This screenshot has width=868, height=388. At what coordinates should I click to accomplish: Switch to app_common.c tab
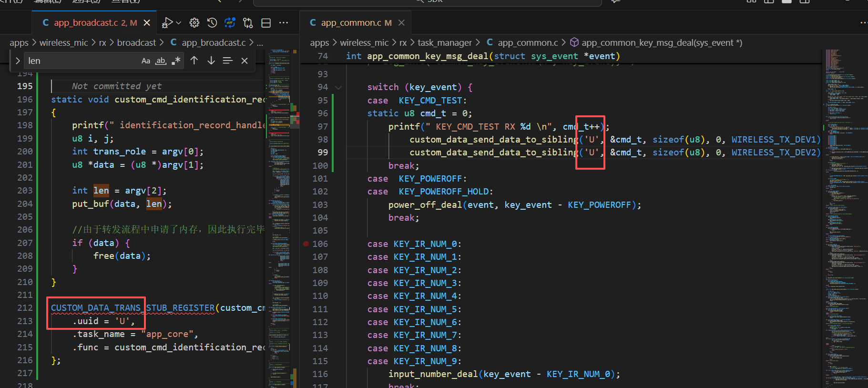(351, 22)
